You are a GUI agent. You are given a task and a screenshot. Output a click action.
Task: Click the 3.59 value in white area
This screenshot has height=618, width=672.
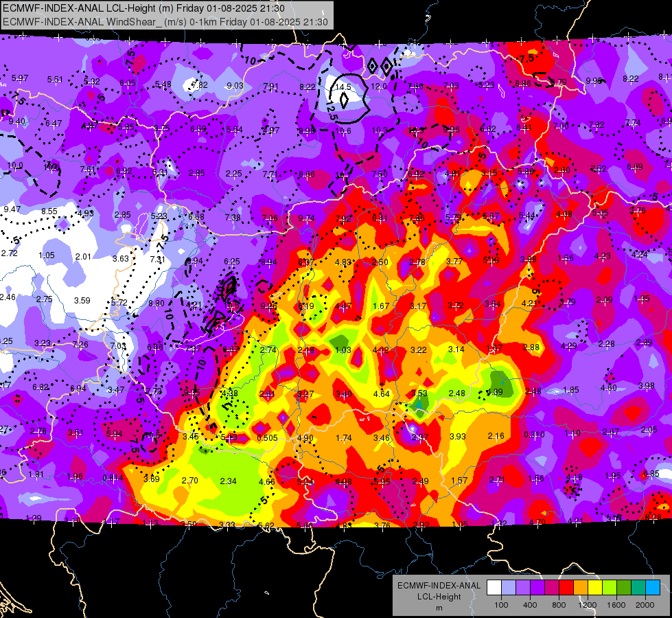point(82,301)
